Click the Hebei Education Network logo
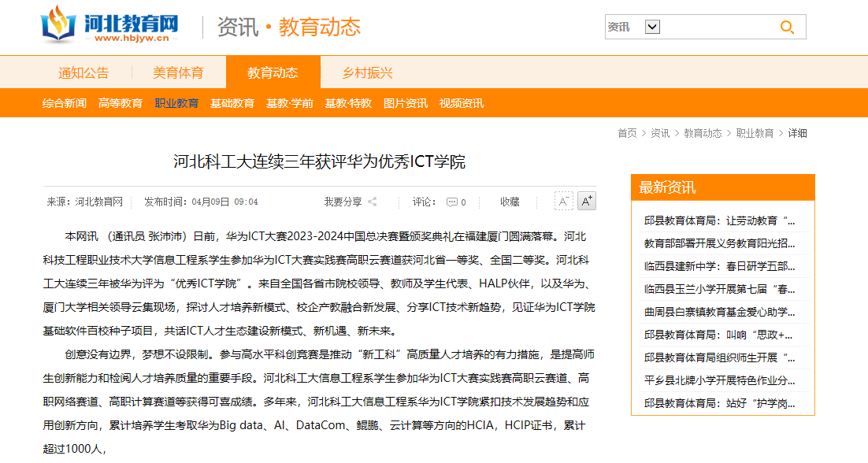The width and height of the screenshot is (868, 463). point(109,26)
